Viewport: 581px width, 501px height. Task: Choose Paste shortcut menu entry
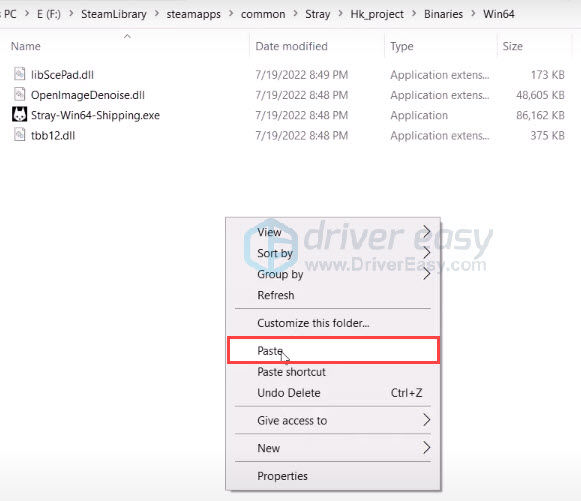click(x=333, y=372)
